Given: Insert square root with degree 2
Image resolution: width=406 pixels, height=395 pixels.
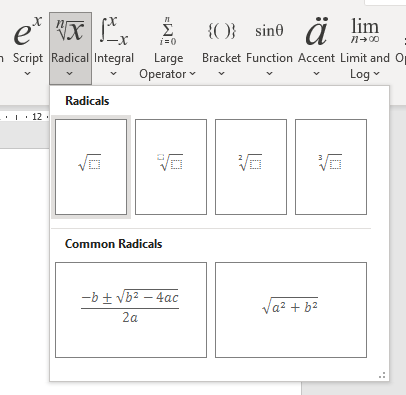Looking at the screenshot, I should pyautogui.click(x=251, y=167).
